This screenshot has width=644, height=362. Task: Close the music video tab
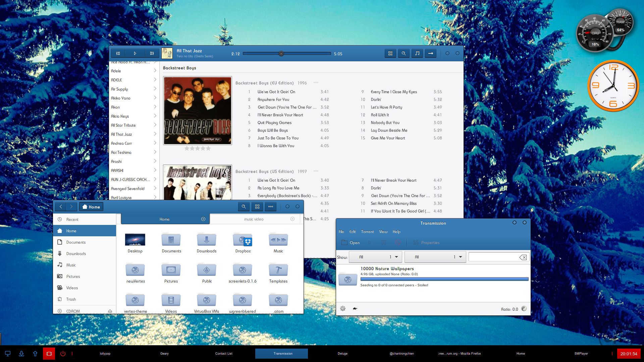tap(292, 219)
